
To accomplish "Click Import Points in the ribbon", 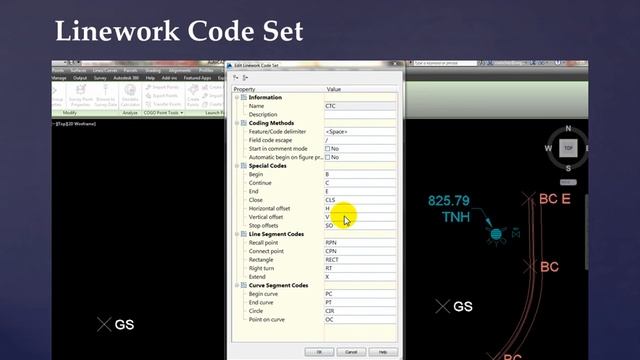I will coord(162,87).
